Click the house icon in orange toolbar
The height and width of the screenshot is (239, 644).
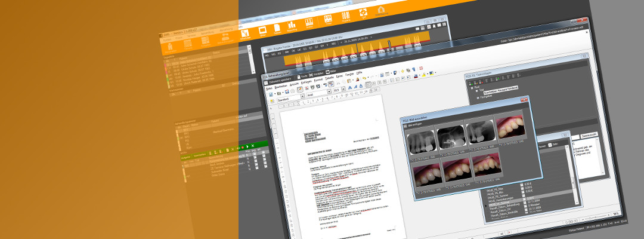point(381,10)
